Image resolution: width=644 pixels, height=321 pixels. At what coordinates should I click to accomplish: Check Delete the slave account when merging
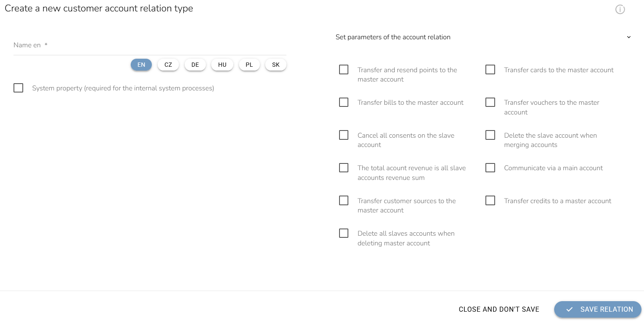coord(490,135)
